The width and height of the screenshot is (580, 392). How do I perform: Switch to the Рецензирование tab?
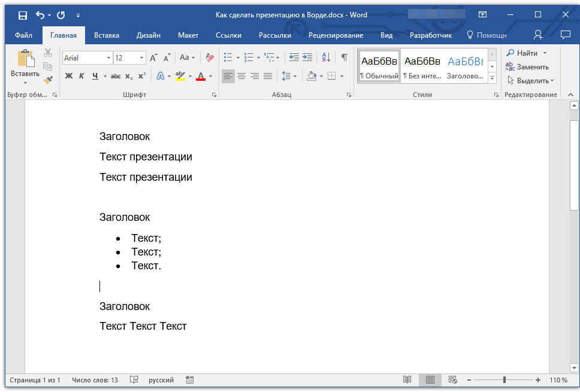click(x=336, y=35)
